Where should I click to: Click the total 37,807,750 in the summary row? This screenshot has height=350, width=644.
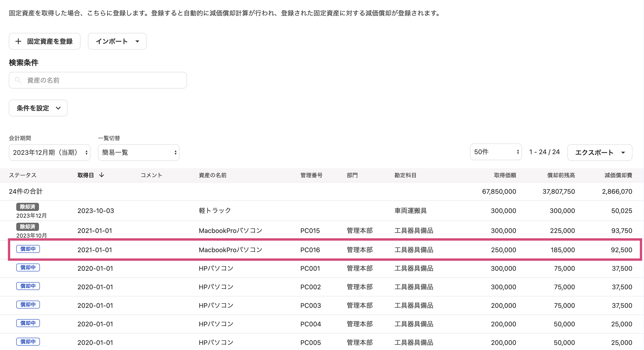(x=558, y=191)
